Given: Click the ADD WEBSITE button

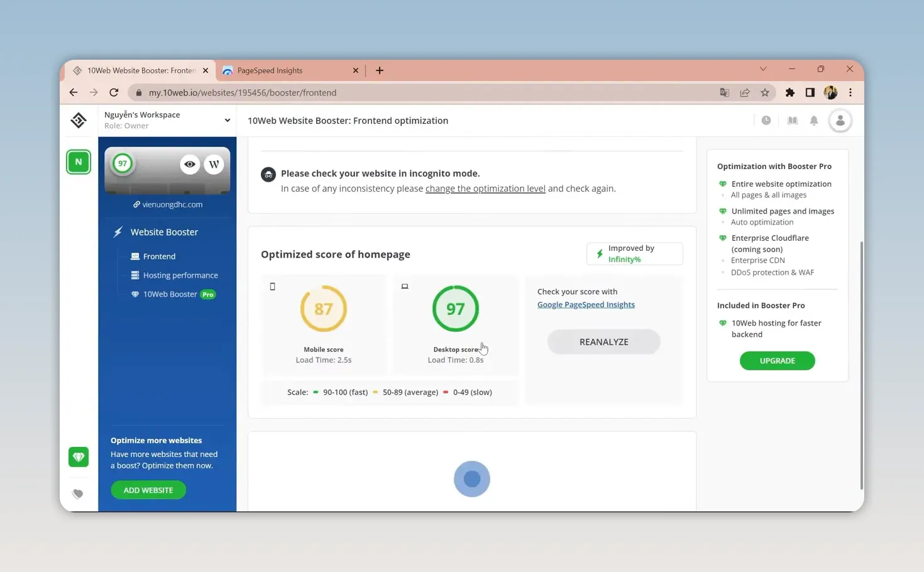Looking at the screenshot, I should [x=148, y=490].
